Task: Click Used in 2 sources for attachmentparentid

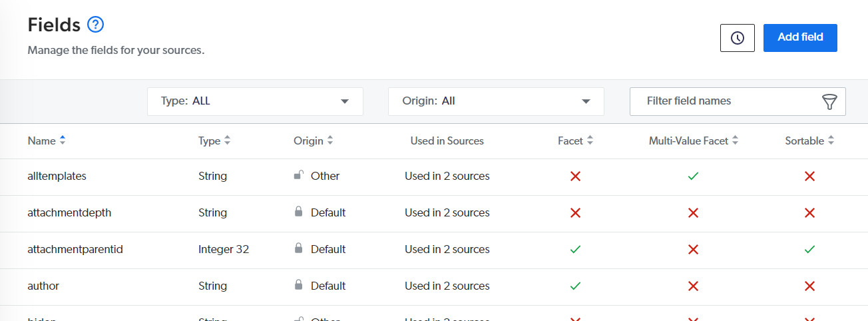Action: tap(447, 249)
